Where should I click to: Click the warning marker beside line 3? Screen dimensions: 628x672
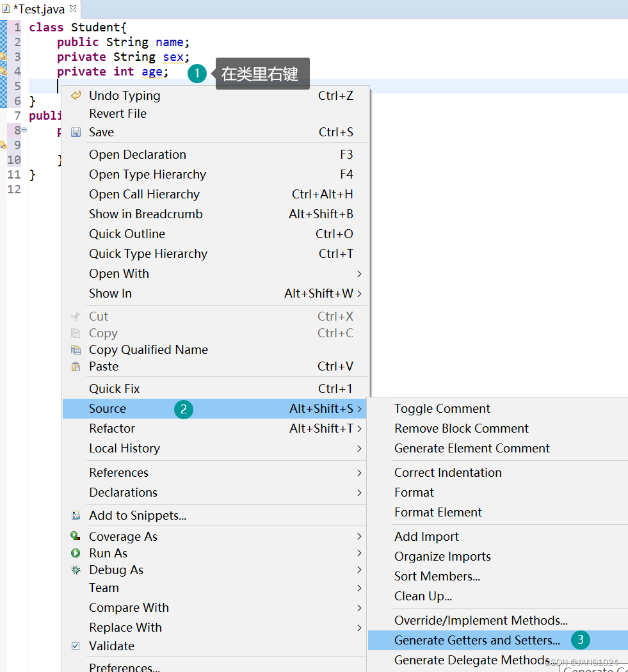coord(4,56)
